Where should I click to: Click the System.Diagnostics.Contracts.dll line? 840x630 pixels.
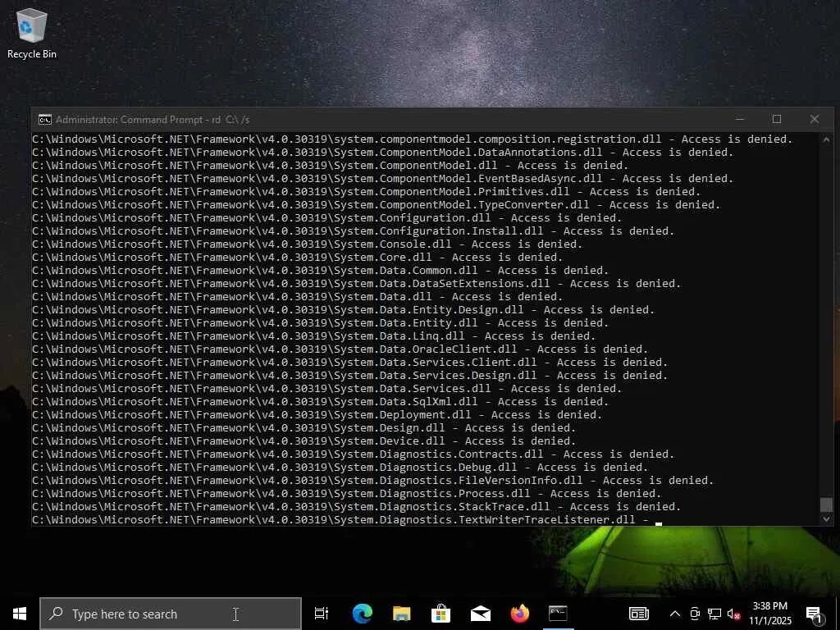click(353, 454)
